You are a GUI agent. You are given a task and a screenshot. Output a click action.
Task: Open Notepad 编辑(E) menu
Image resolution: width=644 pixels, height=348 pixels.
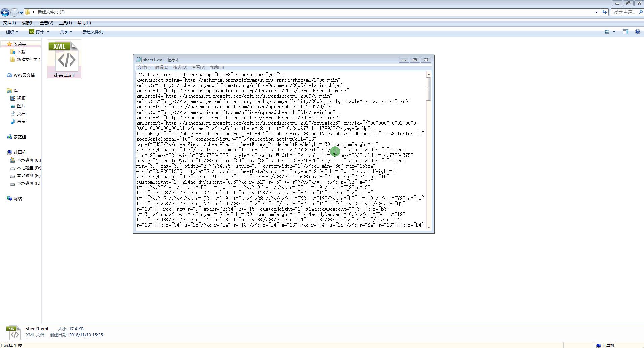[x=162, y=67]
